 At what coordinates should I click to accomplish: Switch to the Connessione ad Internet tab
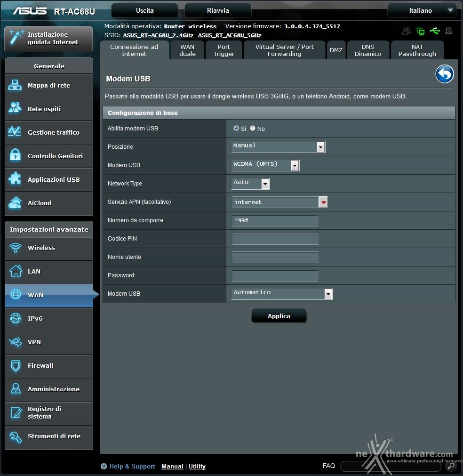[134, 50]
